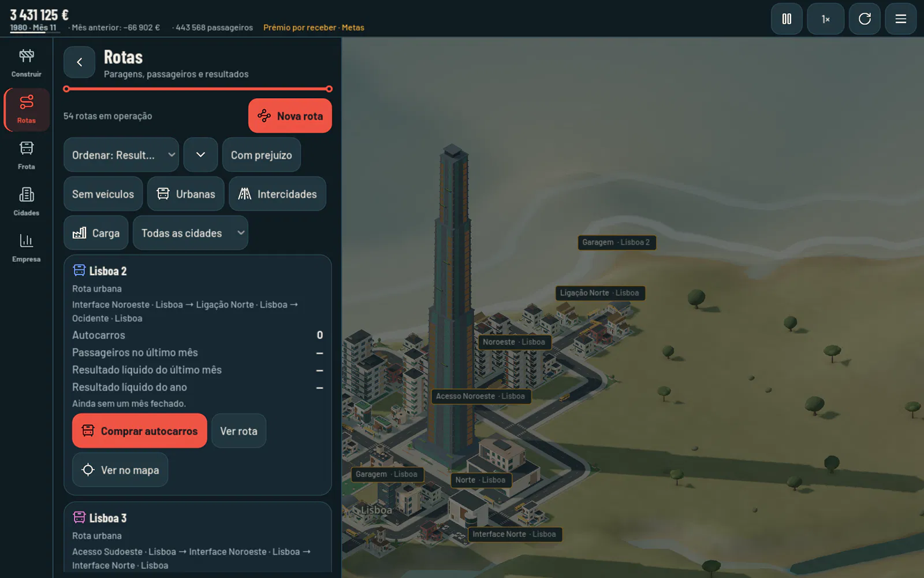
Task: Select Acesso Noroeste · Lisboa map stop
Action: click(x=480, y=397)
